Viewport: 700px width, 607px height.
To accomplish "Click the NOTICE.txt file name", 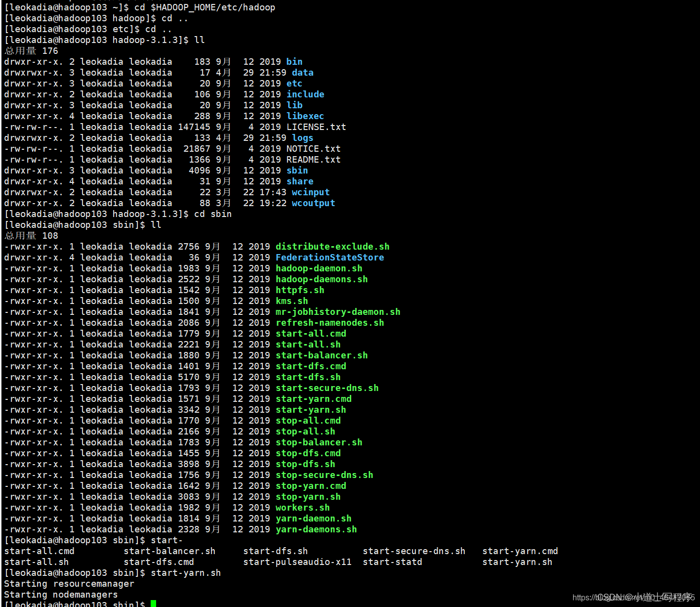I will coord(314,149).
